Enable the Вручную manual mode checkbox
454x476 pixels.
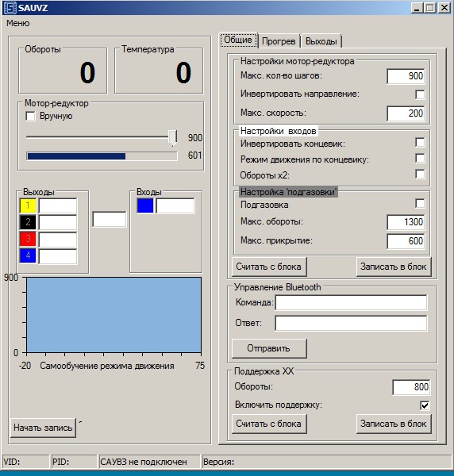[30, 116]
